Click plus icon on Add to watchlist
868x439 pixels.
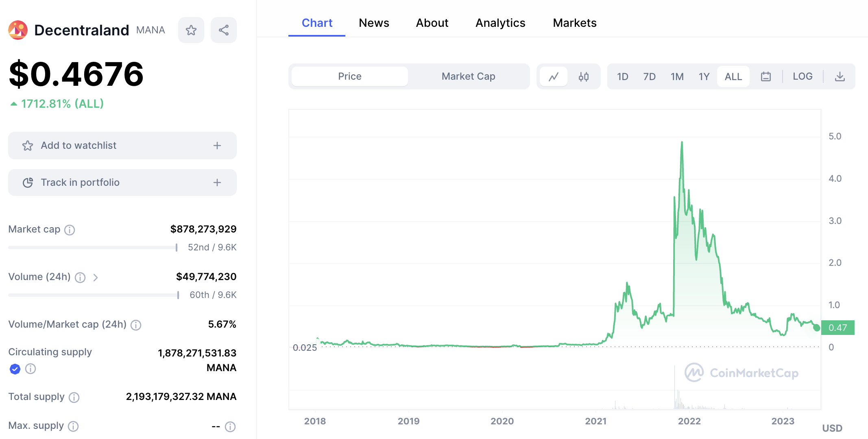point(217,146)
